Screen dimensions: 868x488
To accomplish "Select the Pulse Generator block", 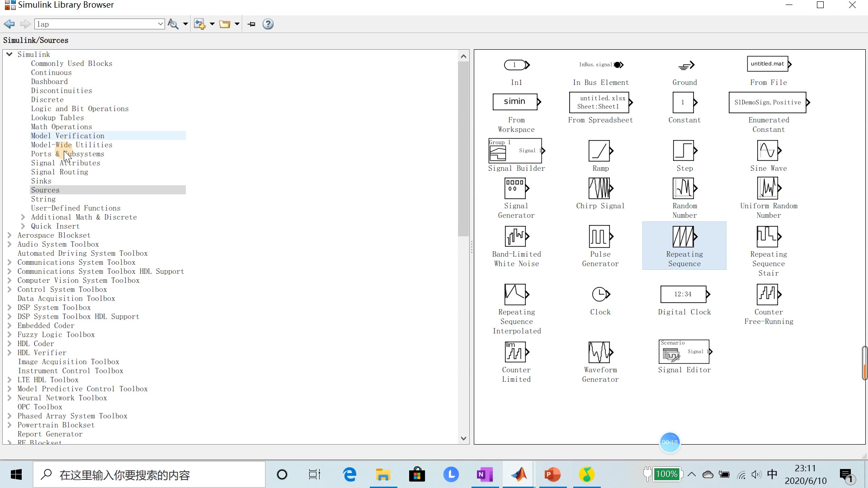I will (600, 236).
